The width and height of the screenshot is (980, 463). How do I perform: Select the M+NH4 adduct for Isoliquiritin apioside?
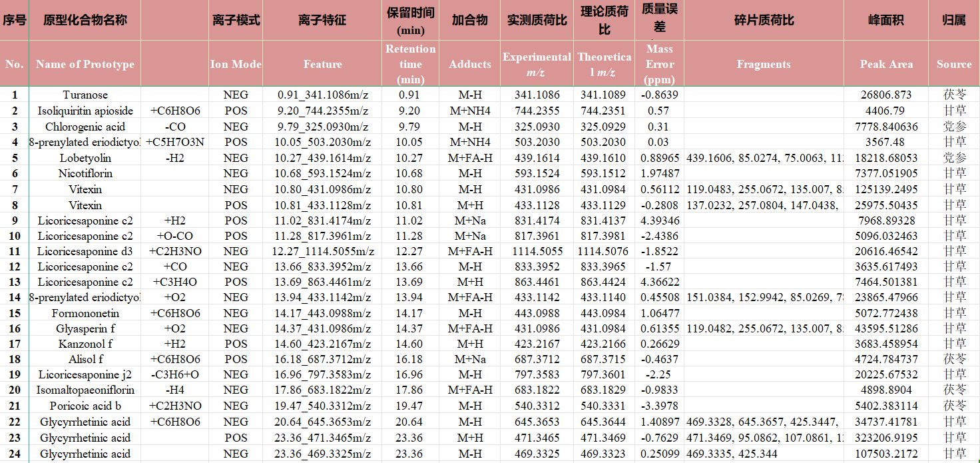tap(469, 111)
